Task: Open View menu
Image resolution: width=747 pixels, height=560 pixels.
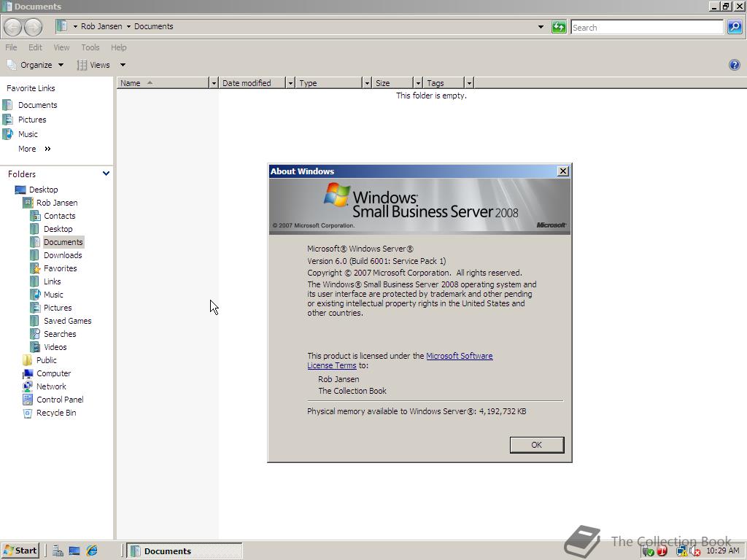Action: (61, 47)
